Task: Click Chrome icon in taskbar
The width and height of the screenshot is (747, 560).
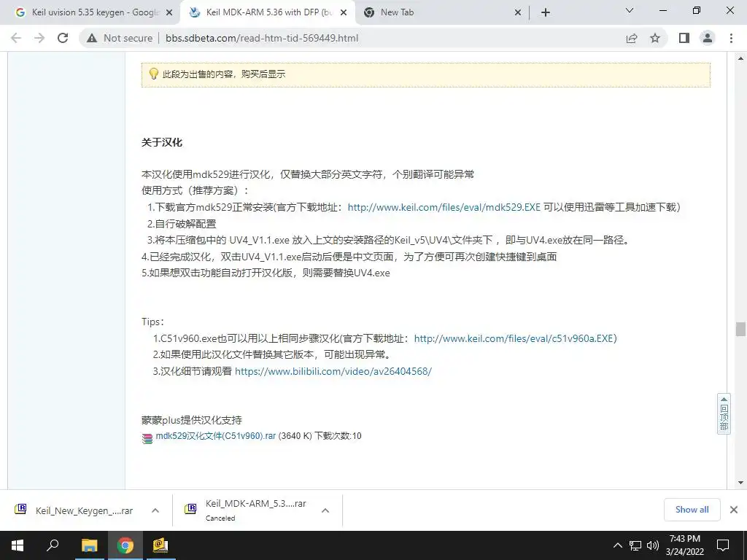Action: click(125, 545)
